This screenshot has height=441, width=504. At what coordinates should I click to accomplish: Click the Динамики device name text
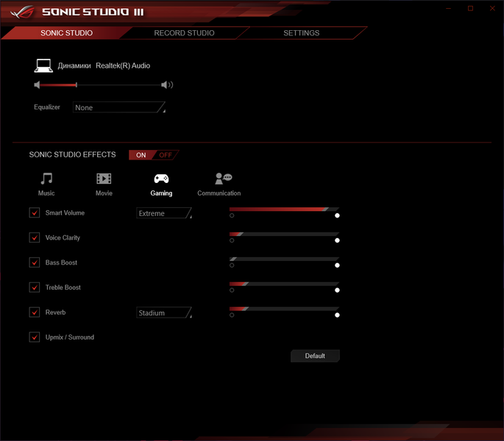(74, 66)
